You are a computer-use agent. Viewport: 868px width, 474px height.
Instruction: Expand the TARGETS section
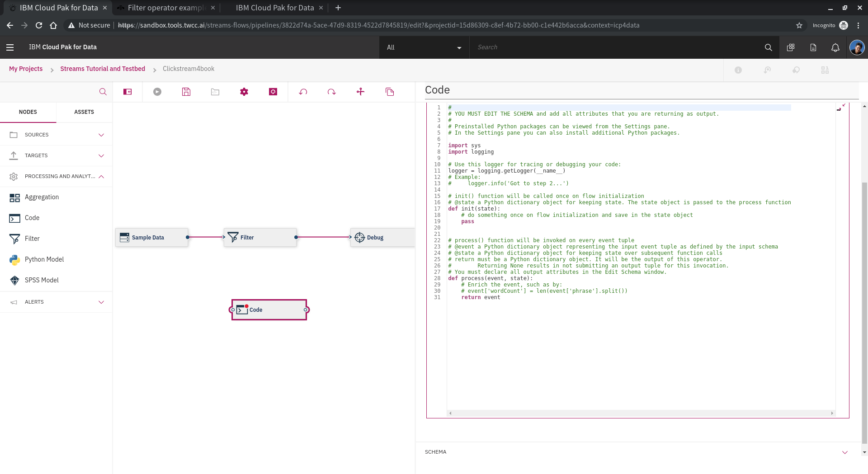(x=56, y=155)
